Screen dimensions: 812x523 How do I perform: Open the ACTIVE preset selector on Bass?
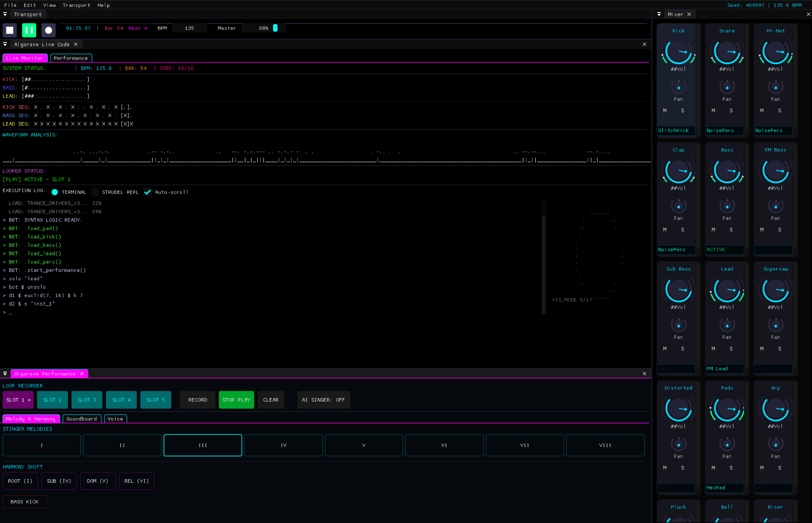pyautogui.click(x=725, y=250)
